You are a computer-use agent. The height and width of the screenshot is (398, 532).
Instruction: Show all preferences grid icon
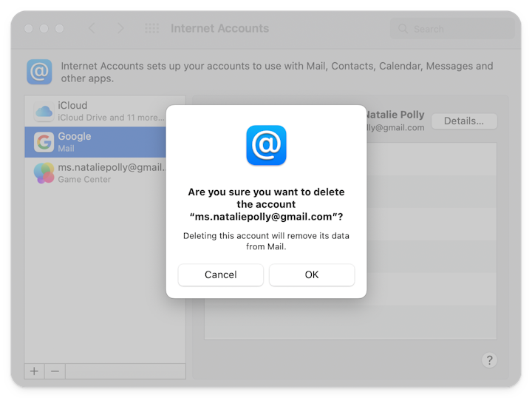152,29
